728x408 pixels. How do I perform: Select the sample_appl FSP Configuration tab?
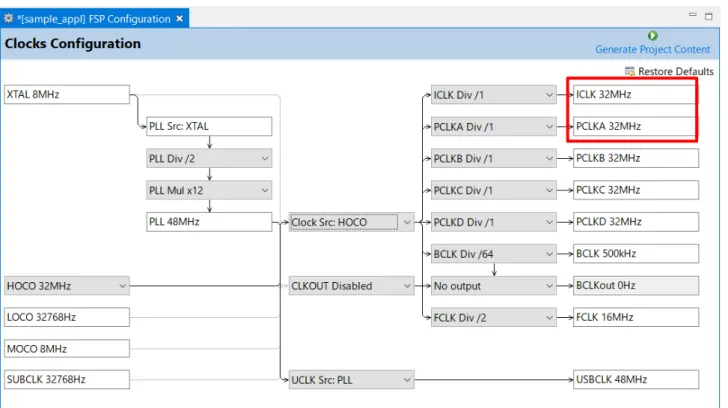click(x=94, y=19)
